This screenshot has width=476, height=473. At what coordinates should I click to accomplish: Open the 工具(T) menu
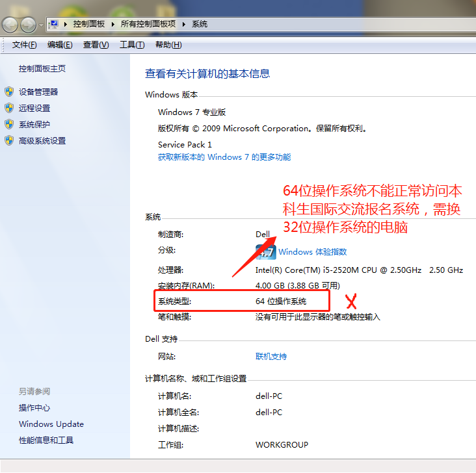(132, 45)
